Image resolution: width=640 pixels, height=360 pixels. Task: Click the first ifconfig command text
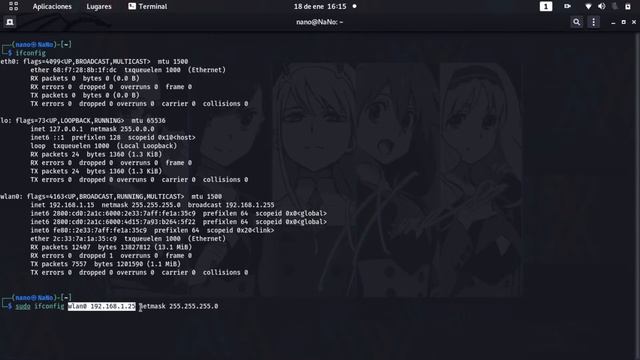[31, 53]
